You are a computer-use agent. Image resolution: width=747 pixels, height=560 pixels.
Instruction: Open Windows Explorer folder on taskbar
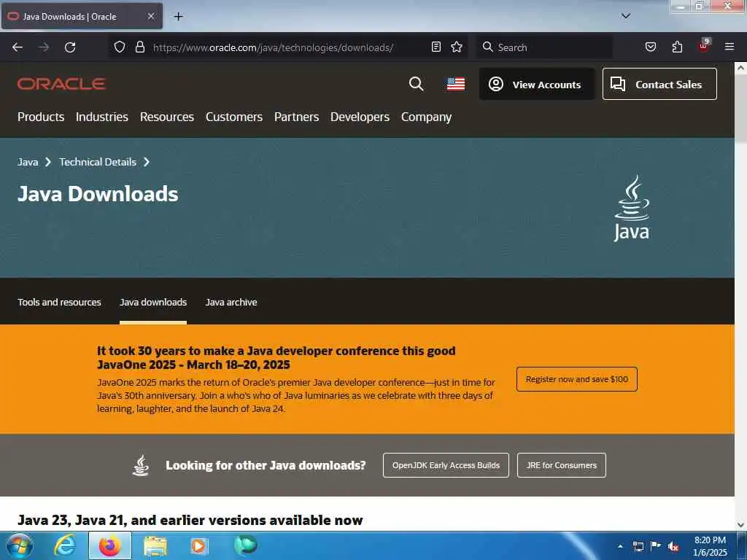155,546
